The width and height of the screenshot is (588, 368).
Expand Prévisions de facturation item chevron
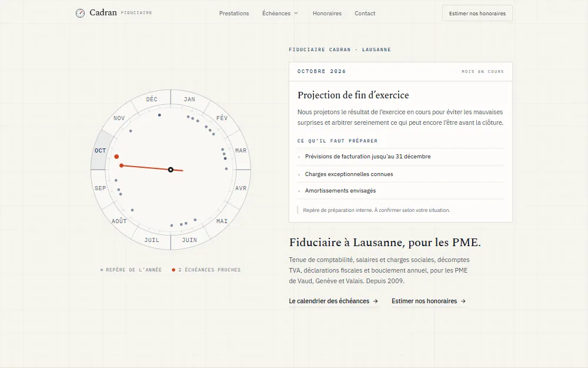299,157
